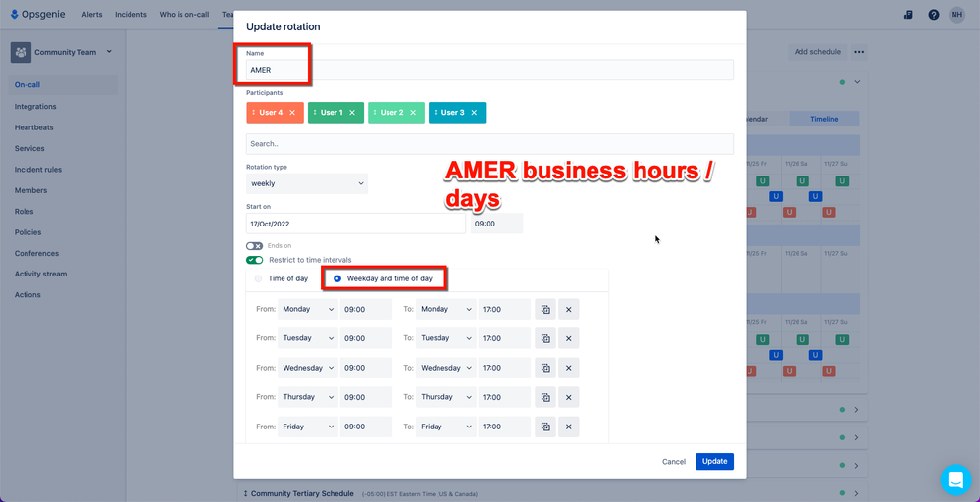This screenshot has width=980, height=502.
Task: Open the Rotation type weekly dropdown
Action: click(x=307, y=183)
